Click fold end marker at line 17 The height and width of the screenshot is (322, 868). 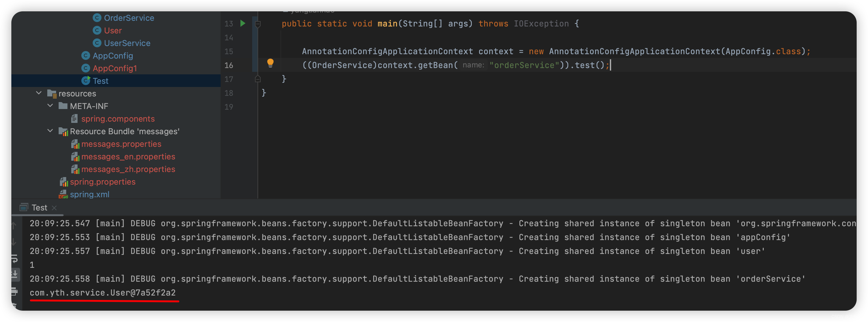point(258,79)
